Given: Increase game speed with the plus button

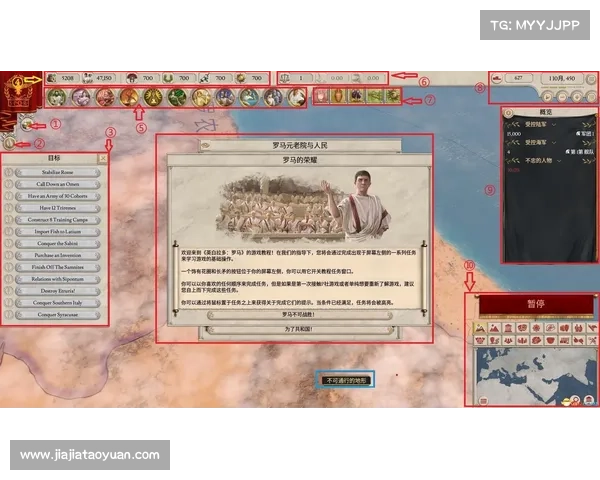Looking at the screenshot, I should tap(576, 97).
